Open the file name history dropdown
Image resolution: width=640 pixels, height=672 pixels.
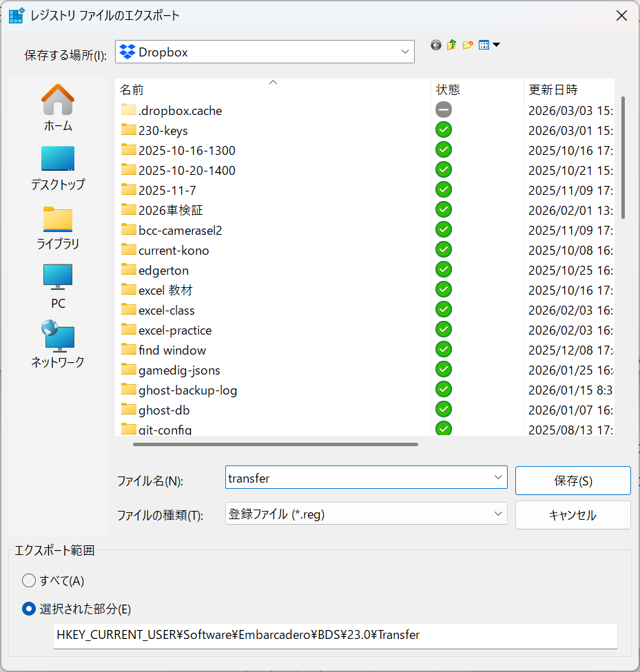(x=497, y=477)
